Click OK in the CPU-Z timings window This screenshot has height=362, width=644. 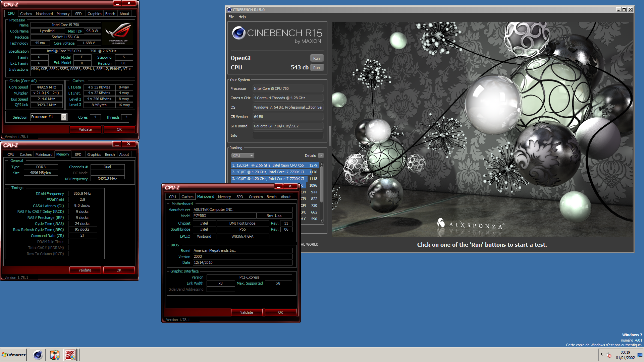[x=119, y=270]
